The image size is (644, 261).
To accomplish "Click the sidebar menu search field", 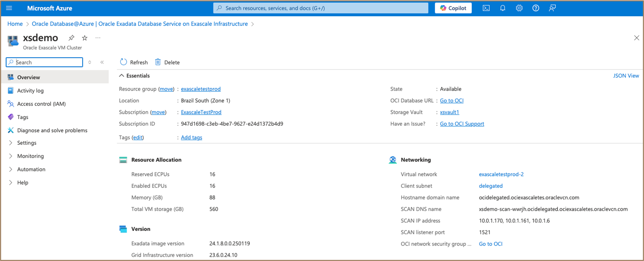I will (44, 62).
